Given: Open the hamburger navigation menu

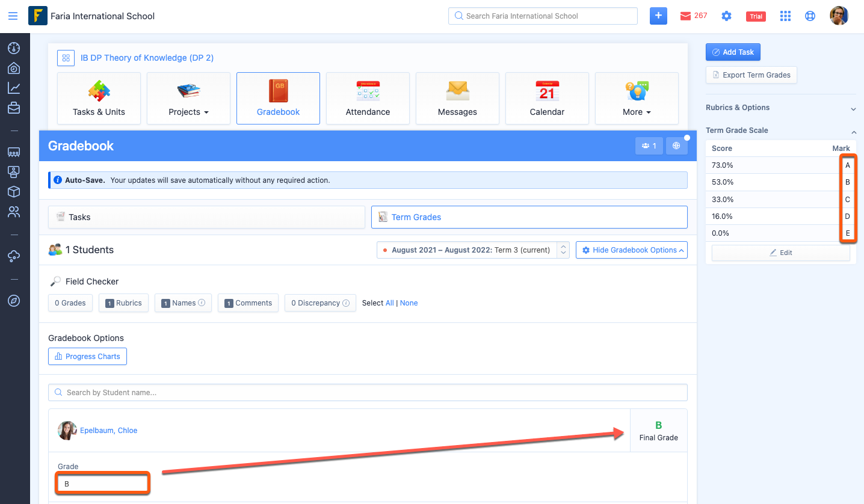Looking at the screenshot, I should tap(13, 16).
